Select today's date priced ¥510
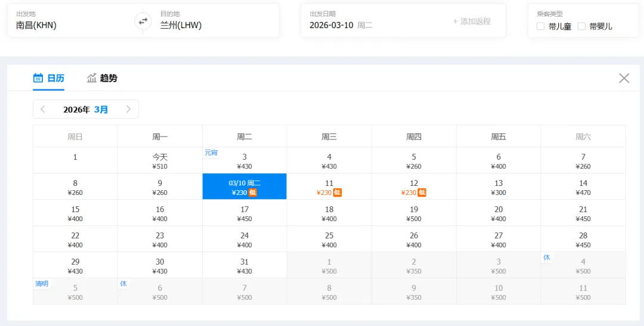This screenshot has width=644, height=326. click(160, 160)
